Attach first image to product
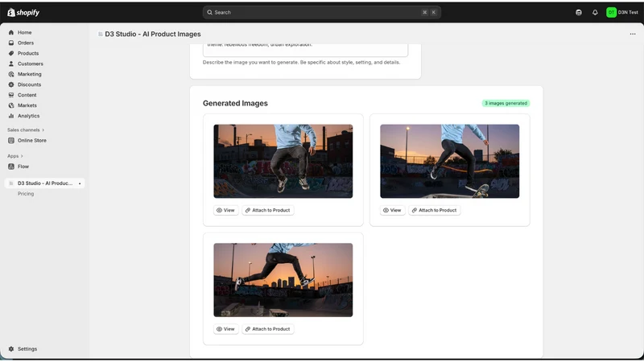Image resolution: width=644 pixels, height=362 pixels. (268, 210)
